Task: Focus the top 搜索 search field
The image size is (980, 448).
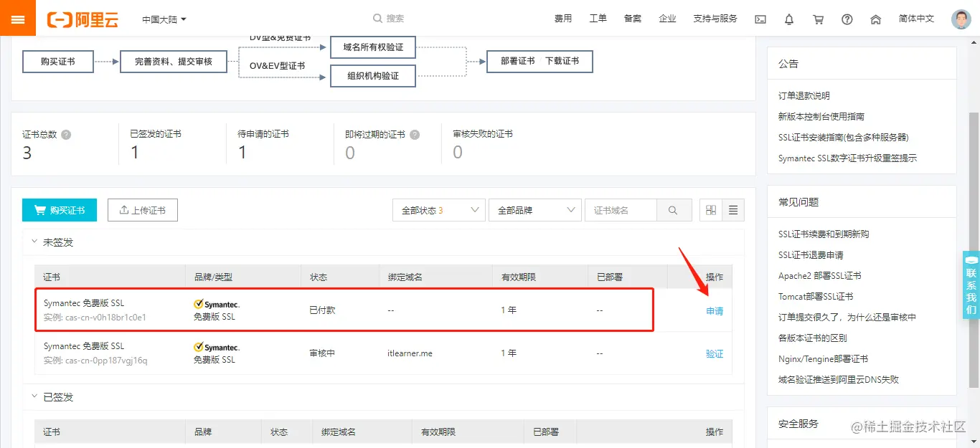Action: click(x=395, y=19)
